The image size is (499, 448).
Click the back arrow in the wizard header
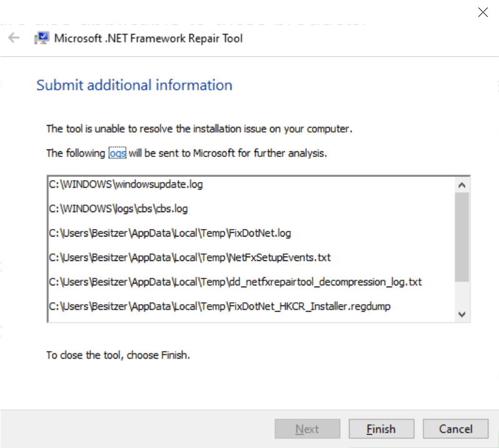click(x=14, y=38)
